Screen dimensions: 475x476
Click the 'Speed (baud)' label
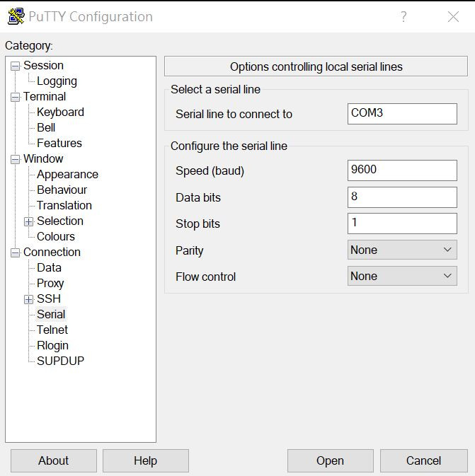210,171
